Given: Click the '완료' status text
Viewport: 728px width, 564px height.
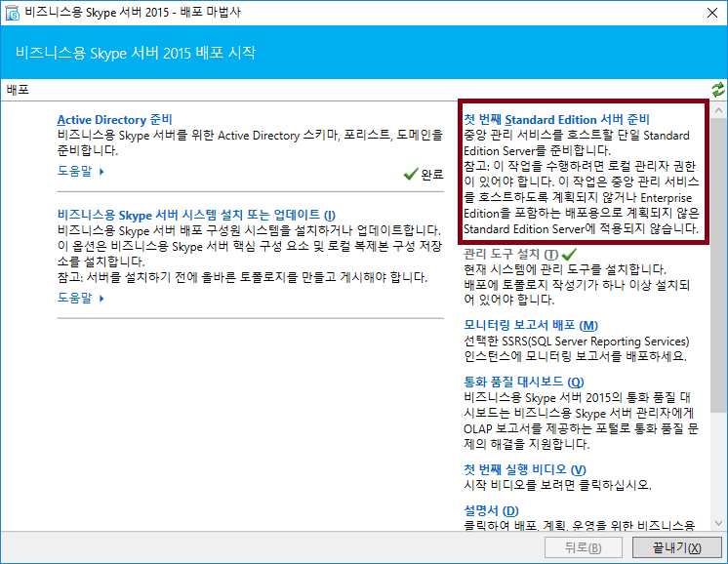Looking at the screenshot, I should point(432,175).
